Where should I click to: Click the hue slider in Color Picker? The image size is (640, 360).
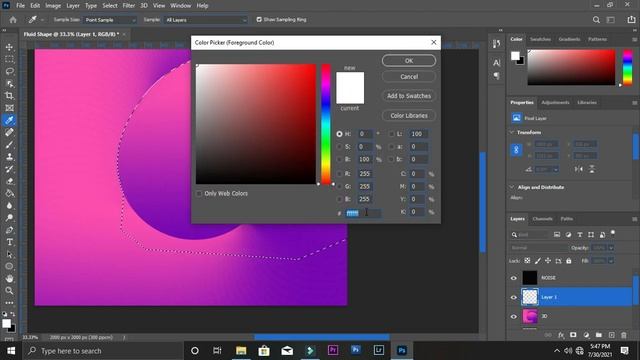(x=326, y=124)
